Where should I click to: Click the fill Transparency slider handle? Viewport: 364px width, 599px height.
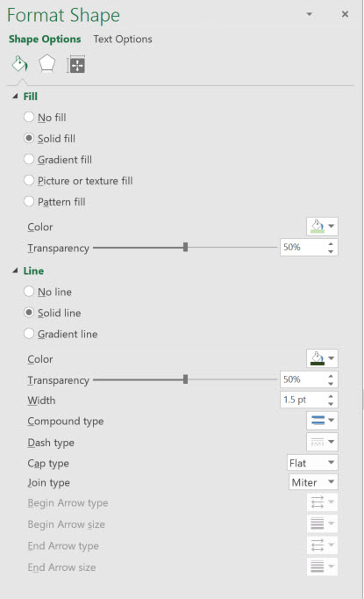pyautogui.click(x=185, y=247)
